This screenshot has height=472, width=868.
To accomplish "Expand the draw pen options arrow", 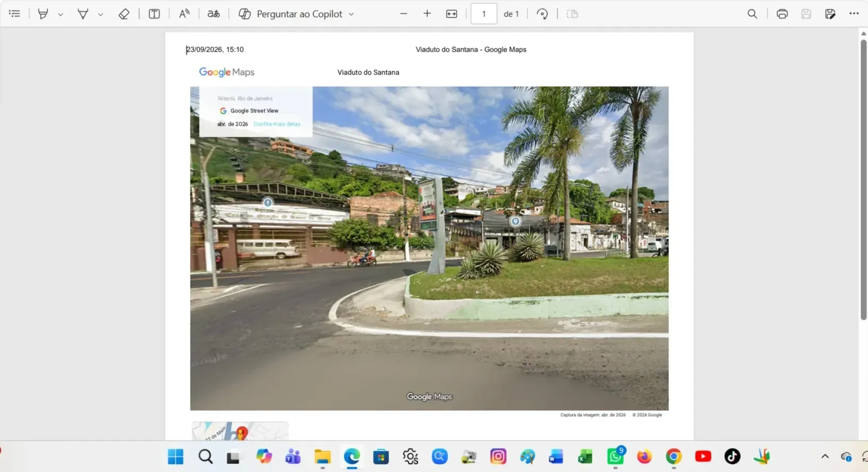I will click(101, 14).
